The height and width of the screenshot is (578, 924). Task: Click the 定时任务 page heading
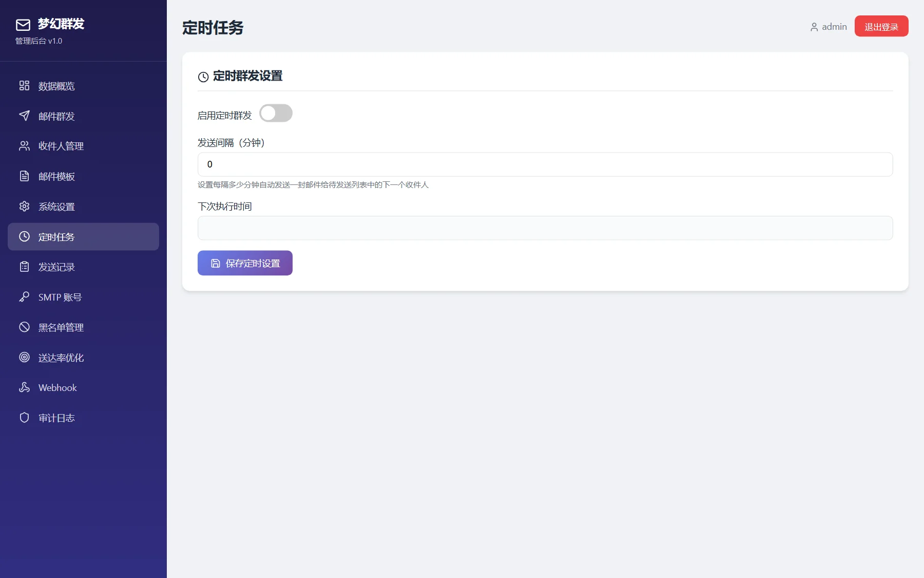click(x=213, y=28)
